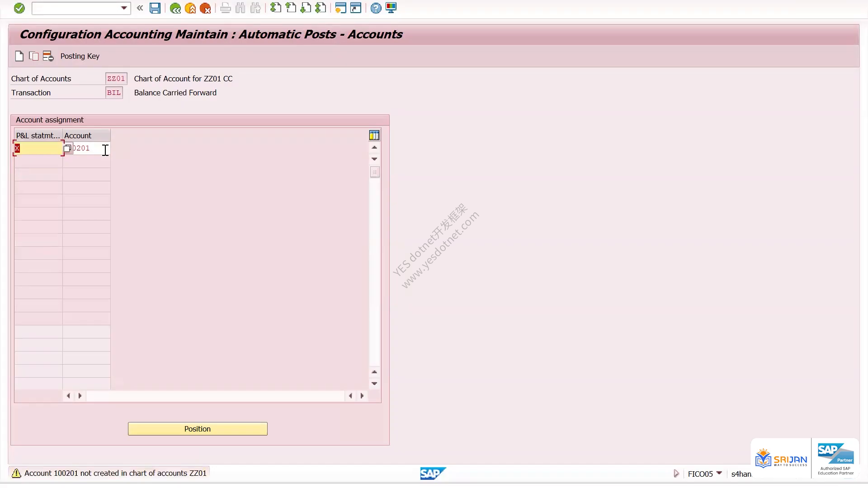The width and height of the screenshot is (868, 488).
Task: Select the P&L statement cell containing X
Action: [38, 148]
